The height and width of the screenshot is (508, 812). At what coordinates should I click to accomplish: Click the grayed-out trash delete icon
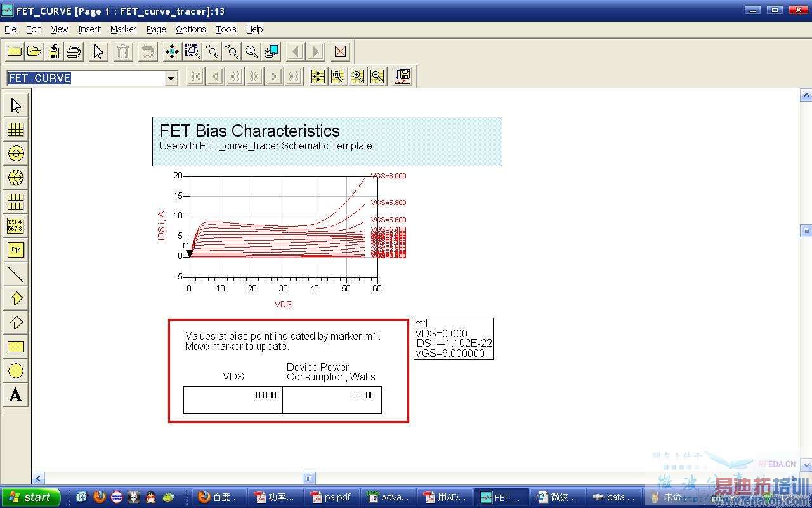click(x=123, y=51)
